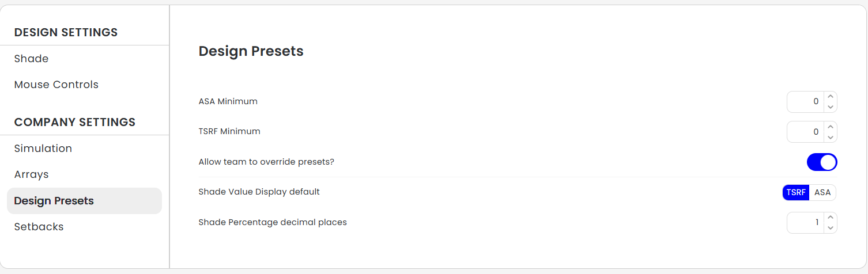This screenshot has height=274, width=868.
Task: Increment TSRF Minimum using up arrow
Action: coord(830,127)
